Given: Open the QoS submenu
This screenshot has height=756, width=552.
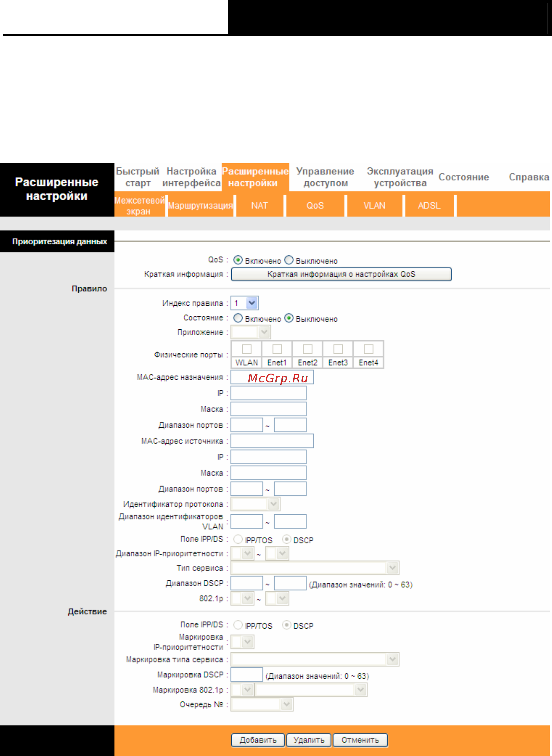Looking at the screenshot, I should 315,206.
